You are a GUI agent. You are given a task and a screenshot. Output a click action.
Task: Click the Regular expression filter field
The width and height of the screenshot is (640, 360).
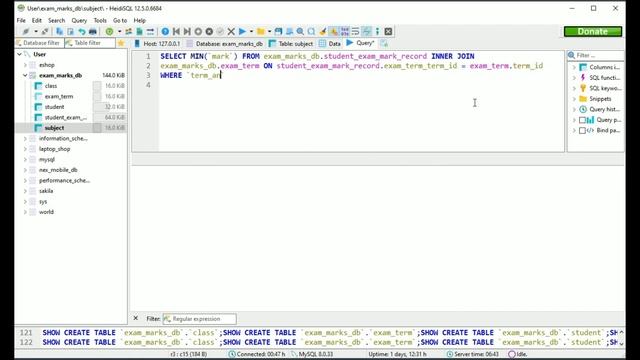(199, 319)
